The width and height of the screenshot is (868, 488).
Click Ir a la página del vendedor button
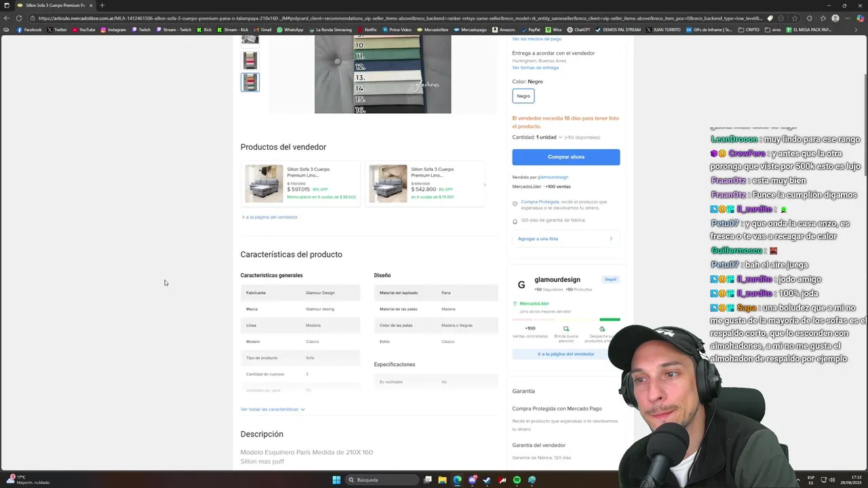coord(566,354)
